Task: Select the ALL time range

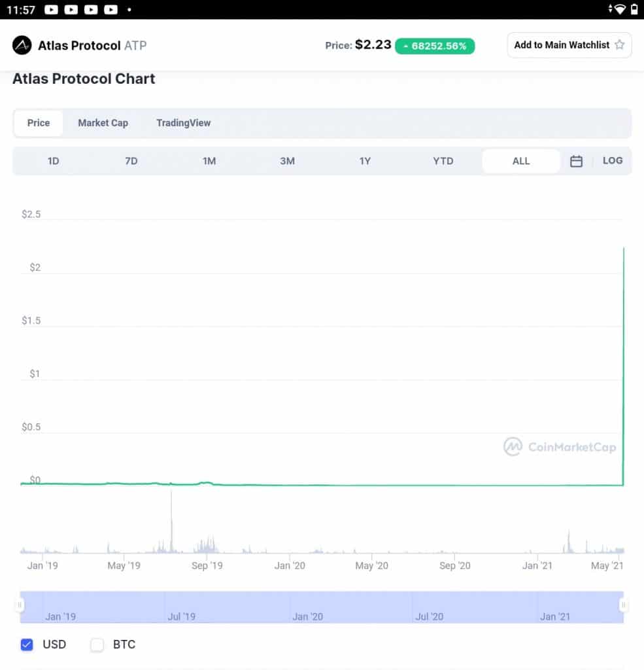Action: (521, 161)
